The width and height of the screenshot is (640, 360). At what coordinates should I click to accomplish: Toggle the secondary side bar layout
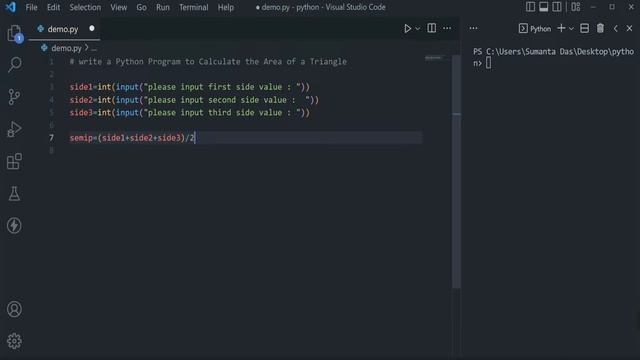coord(557,7)
